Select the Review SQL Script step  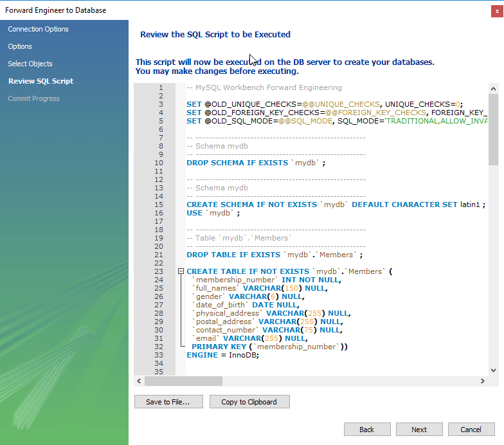click(x=41, y=81)
